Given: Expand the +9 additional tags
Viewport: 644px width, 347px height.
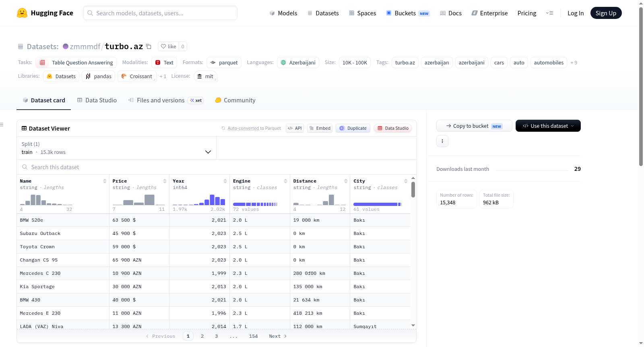Looking at the screenshot, I should 574,62.
